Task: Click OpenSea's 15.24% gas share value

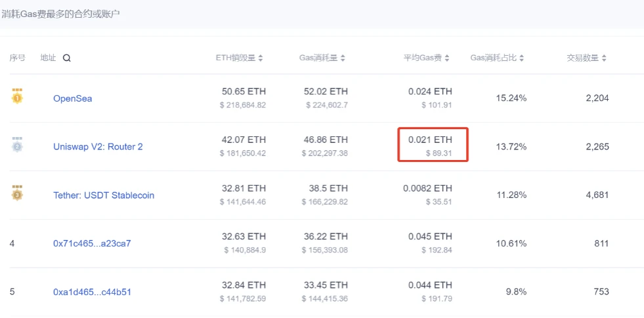Action: click(511, 98)
